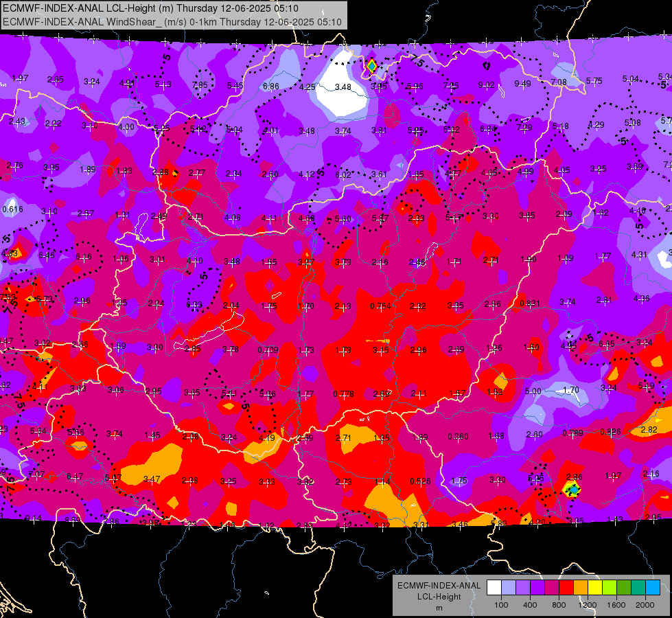
Task: Click the legend tick label 400
Action: [x=530, y=605]
